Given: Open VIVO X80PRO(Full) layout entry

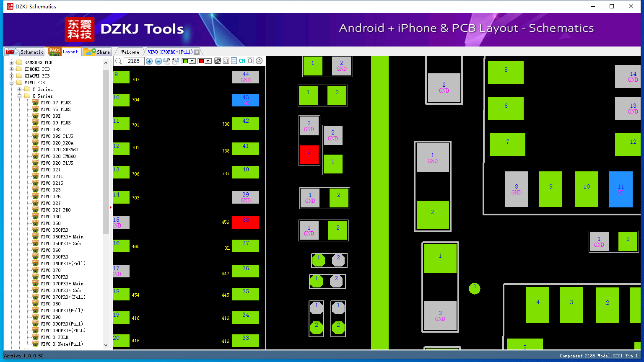Looking at the screenshot, I should click(x=62, y=310).
